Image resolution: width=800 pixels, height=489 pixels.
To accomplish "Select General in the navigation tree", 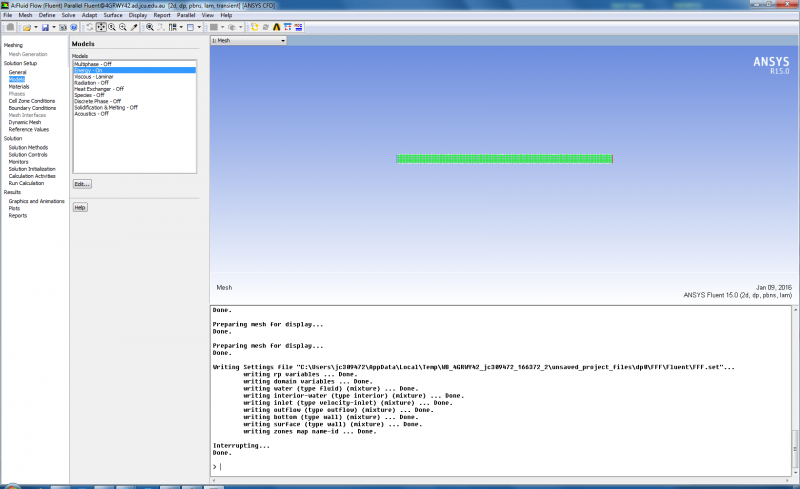I will coord(17,72).
